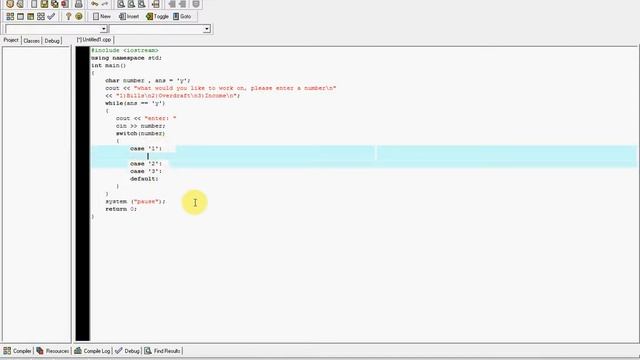Viewport: 640px width, 360px height.
Task: Click the Save All toolbar icon
Action: point(54,4)
